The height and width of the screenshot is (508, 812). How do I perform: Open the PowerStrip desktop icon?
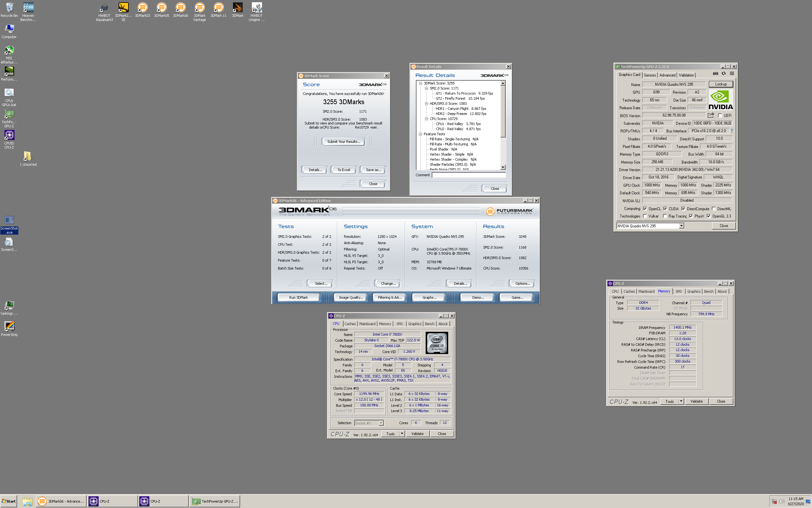click(x=10, y=328)
